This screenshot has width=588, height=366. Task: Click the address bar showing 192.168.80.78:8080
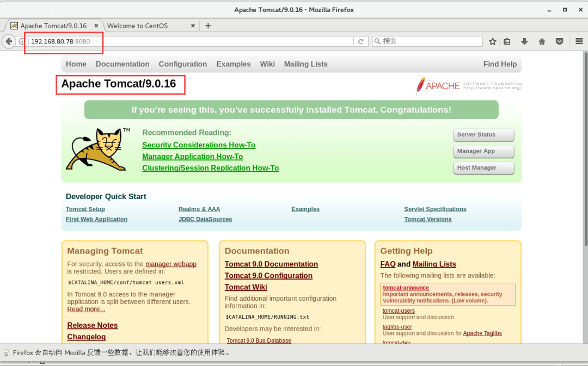pyautogui.click(x=190, y=41)
